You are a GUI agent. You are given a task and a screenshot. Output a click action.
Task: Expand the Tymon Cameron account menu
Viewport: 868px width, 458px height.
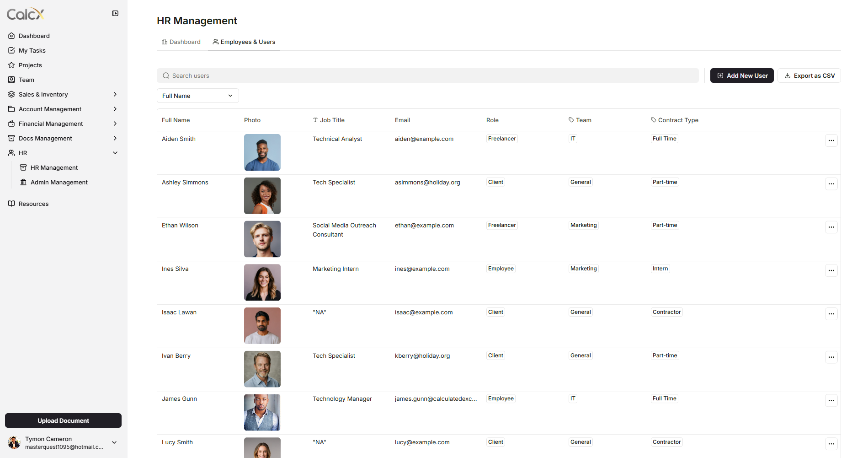pos(114,442)
